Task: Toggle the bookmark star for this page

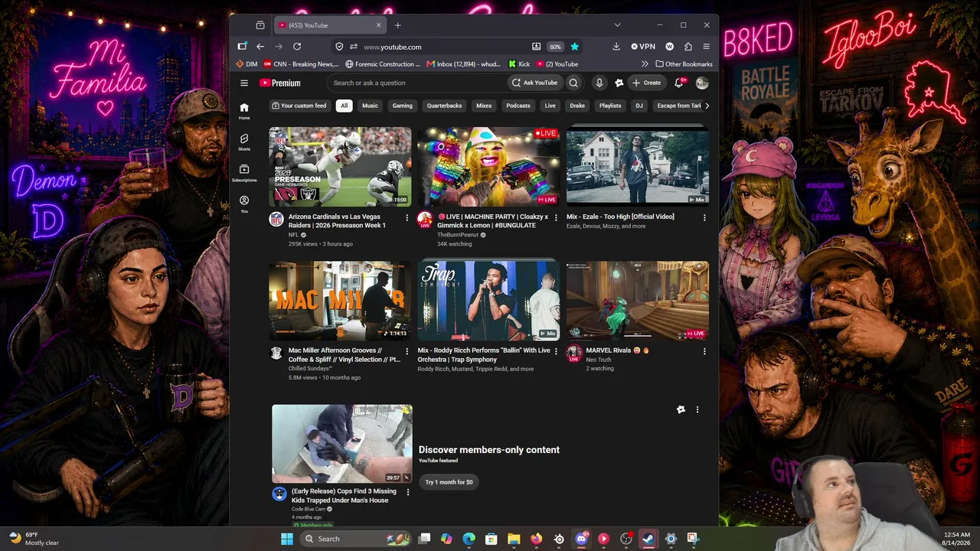Action: click(574, 47)
